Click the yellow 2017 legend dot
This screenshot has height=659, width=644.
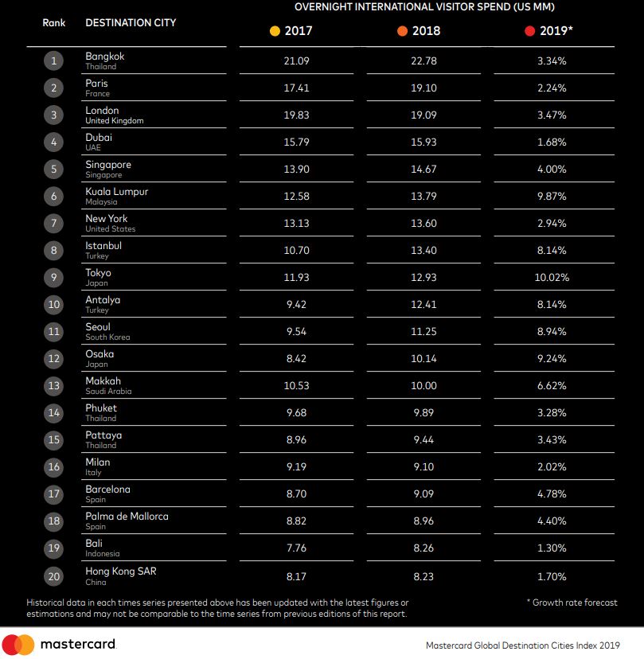click(x=275, y=31)
